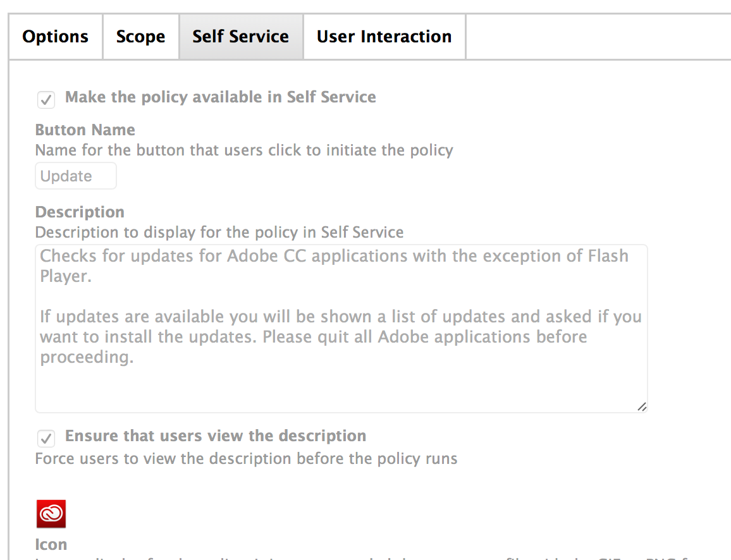Click the 'Make the policy available in Self Service' label
This screenshot has height=560, width=731.
tap(221, 97)
